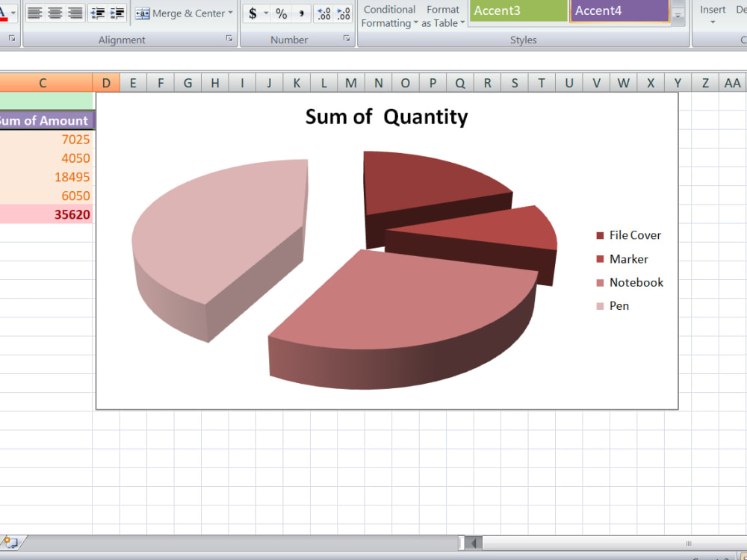Viewport: 747px width, 560px height.
Task: Select cell with value 6050
Action: [46, 196]
